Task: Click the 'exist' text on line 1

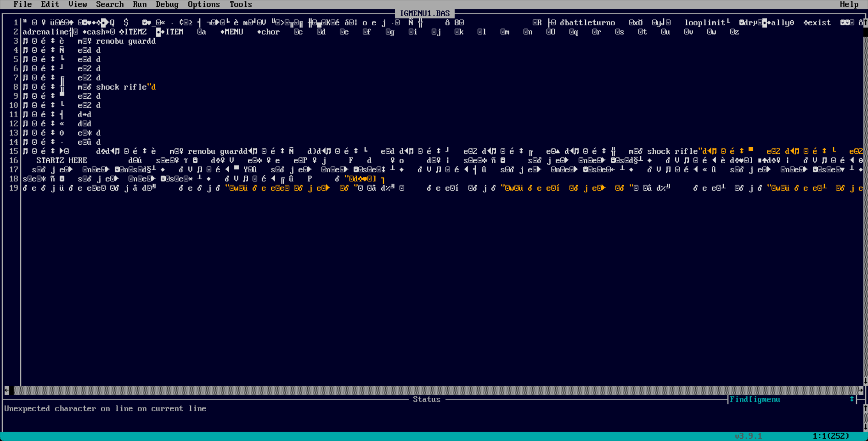Action: click(819, 23)
